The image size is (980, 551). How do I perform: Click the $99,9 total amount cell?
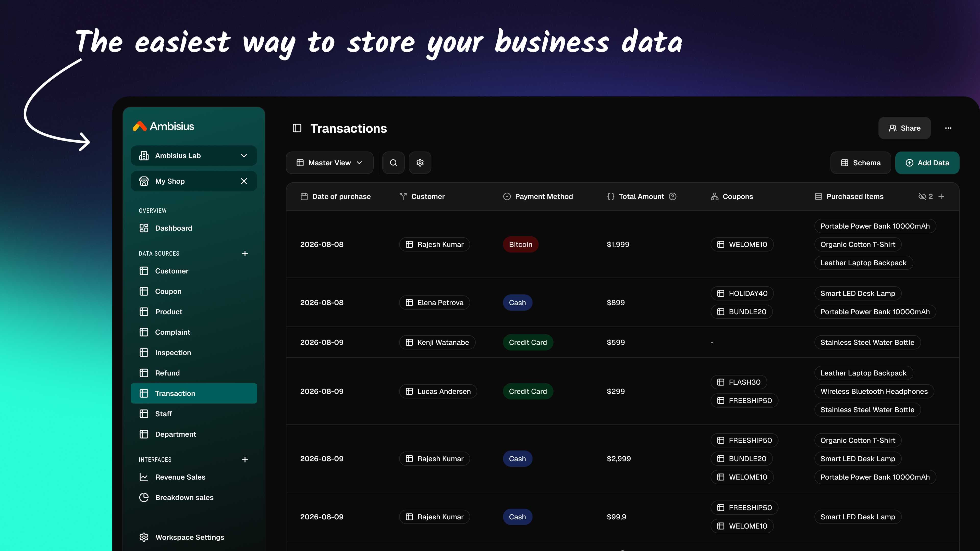pyautogui.click(x=616, y=517)
